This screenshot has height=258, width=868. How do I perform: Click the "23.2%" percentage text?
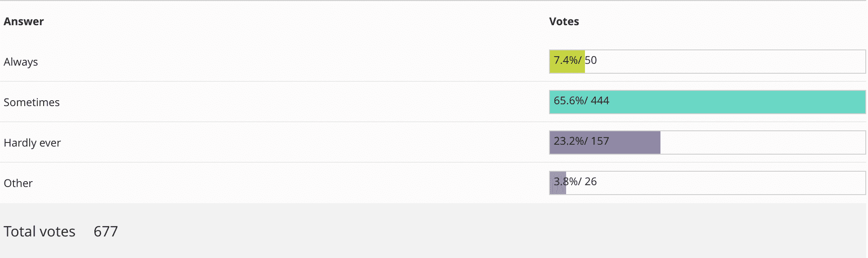tap(568, 141)
